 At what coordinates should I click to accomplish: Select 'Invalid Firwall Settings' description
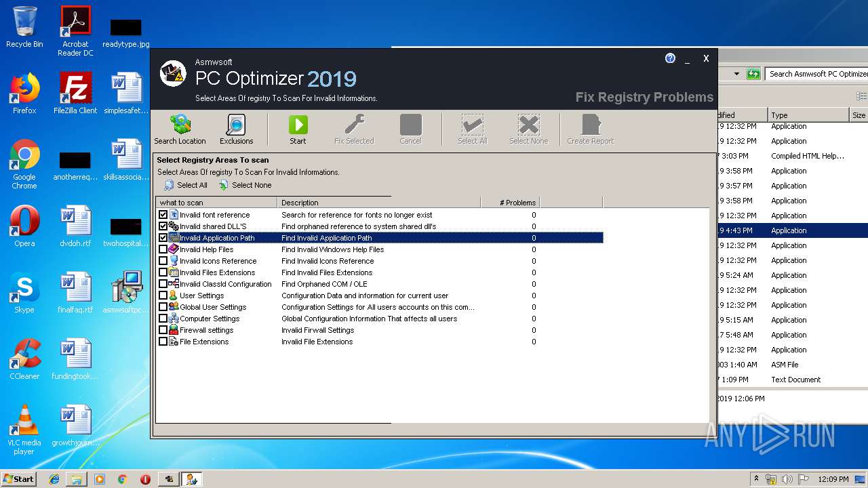318,330
